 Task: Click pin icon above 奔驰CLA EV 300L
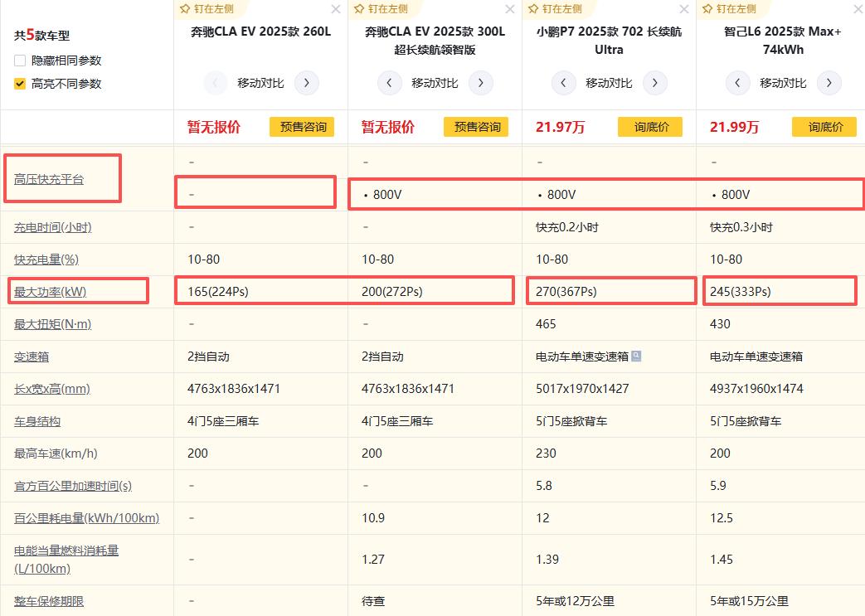[381, 9]
